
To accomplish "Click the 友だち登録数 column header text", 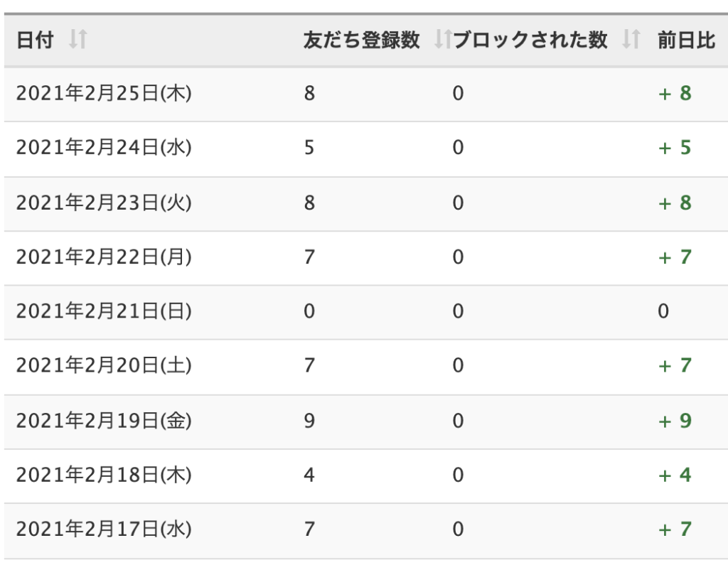I will (362, 41).
